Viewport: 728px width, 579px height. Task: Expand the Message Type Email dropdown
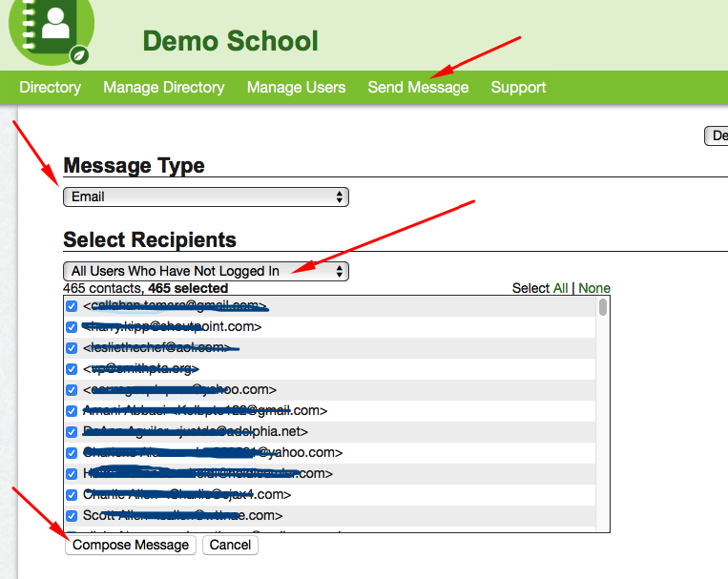click(206, 196)
